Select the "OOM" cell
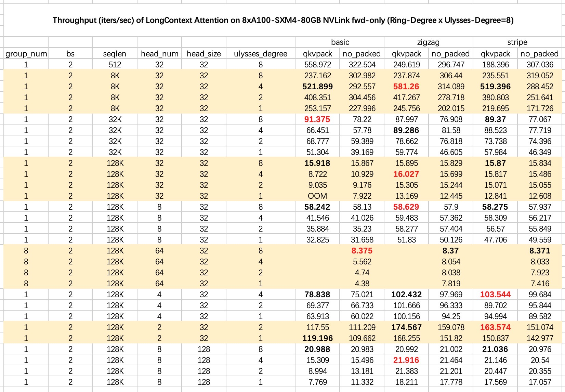565x392 pixels. pyautogui.click(x=318, y=196)
